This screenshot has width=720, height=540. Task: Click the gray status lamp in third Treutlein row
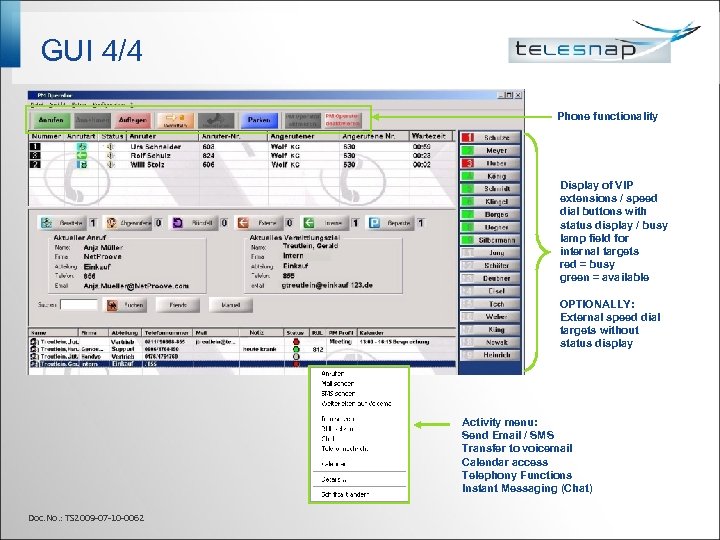(296, 356)
